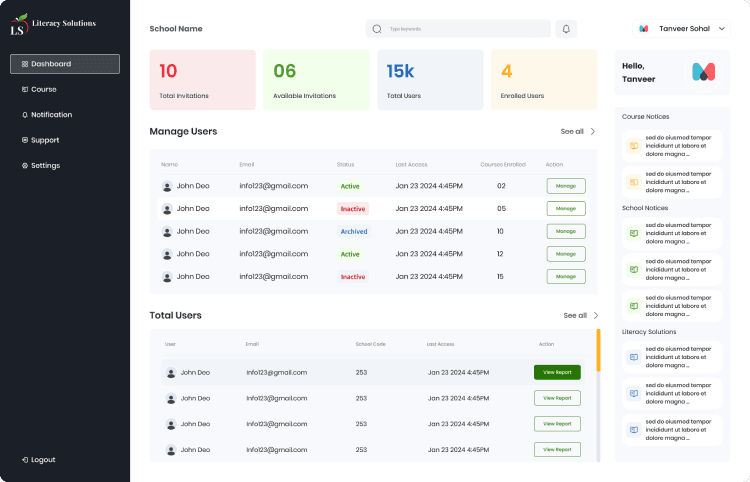Click the Type keywords search field

[x=465, y=29]
